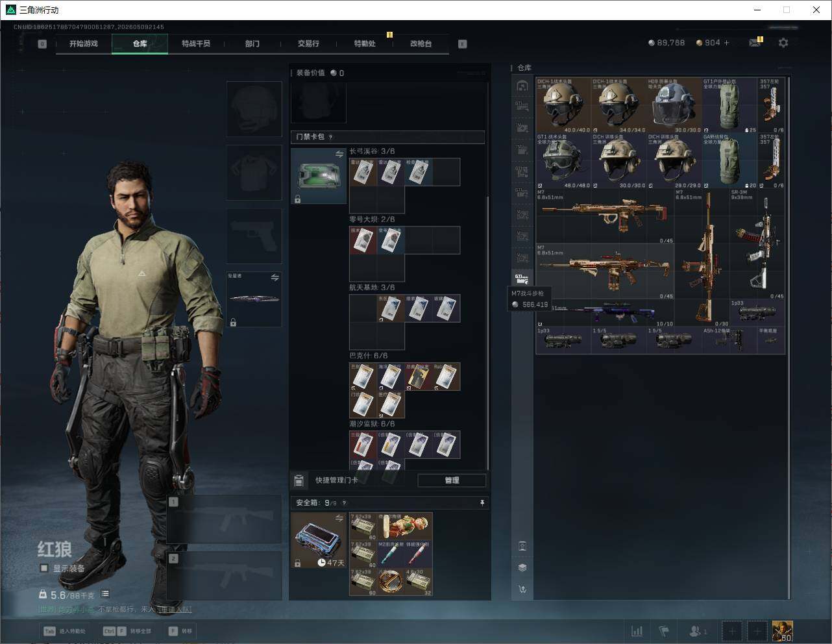Select the figurine item in safe box

[x=404, y=526]
